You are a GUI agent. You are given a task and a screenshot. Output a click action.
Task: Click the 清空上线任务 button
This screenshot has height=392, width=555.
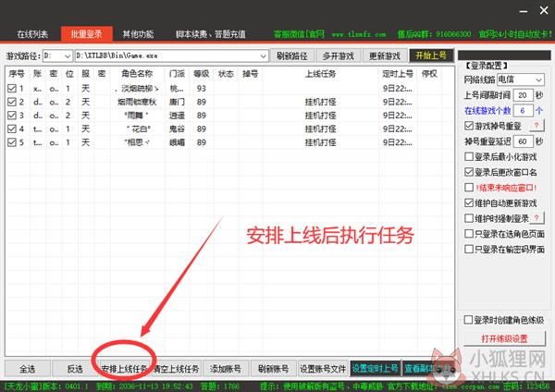coord(177,369)
